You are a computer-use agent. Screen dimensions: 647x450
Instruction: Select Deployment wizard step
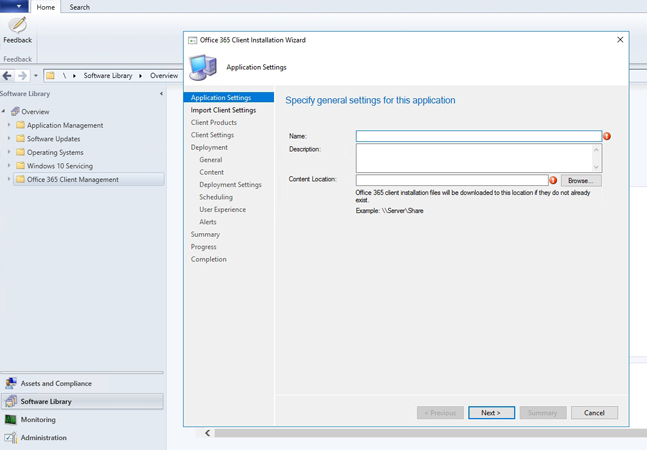(209, 147)
